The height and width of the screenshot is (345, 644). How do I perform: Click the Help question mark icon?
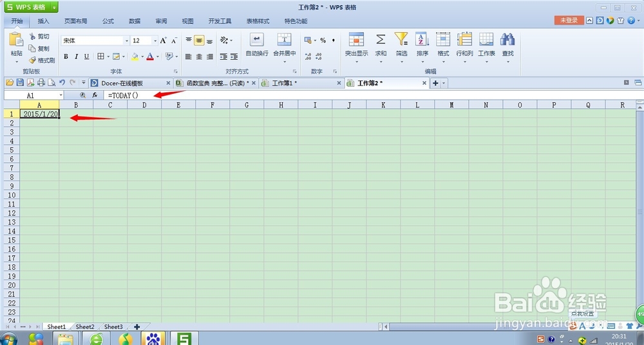pos(631,21)
